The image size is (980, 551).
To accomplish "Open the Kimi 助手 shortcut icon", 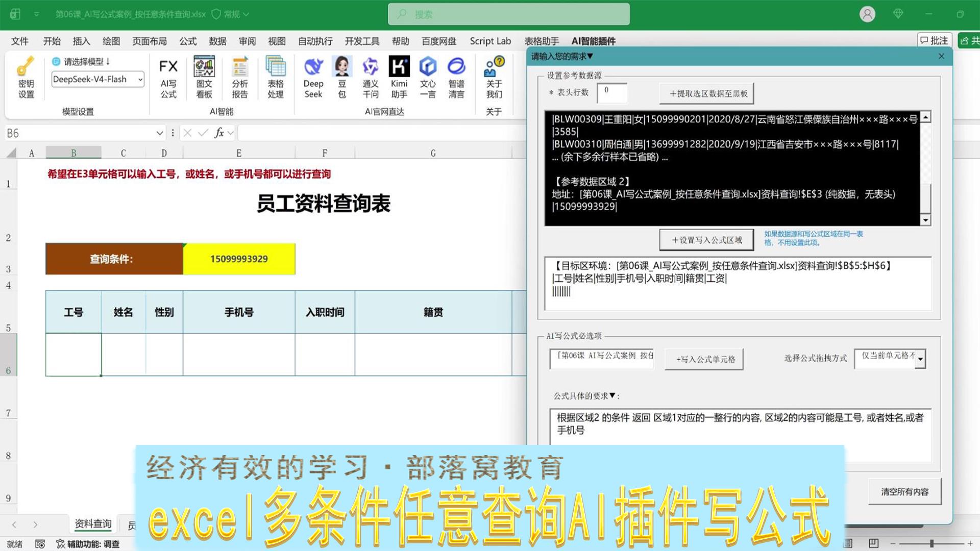I will [x=399, y=78].
